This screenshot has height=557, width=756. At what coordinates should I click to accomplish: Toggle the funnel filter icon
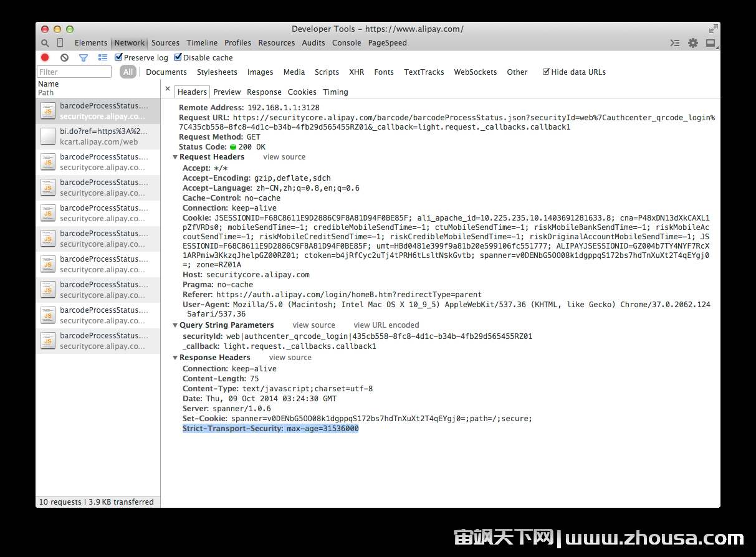(84, 57)
